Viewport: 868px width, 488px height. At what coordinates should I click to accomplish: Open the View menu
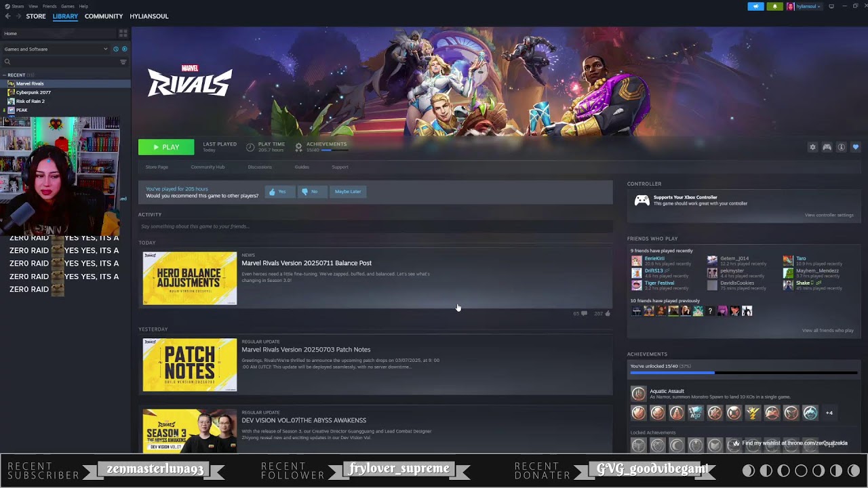coord(33,6)
